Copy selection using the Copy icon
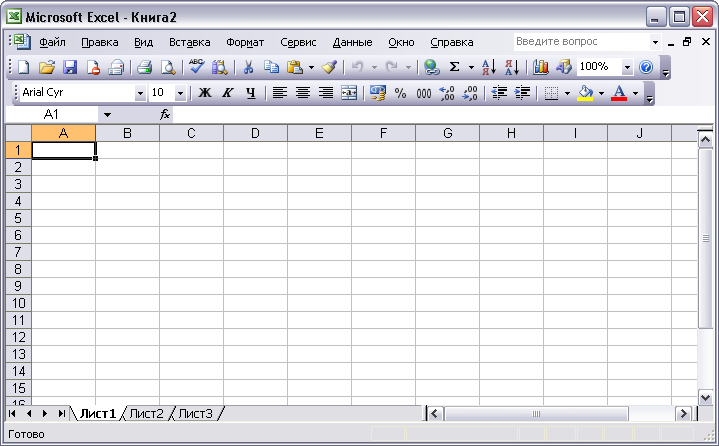The image size is (719, 446). pyautogui.click(x=271, y=67)
